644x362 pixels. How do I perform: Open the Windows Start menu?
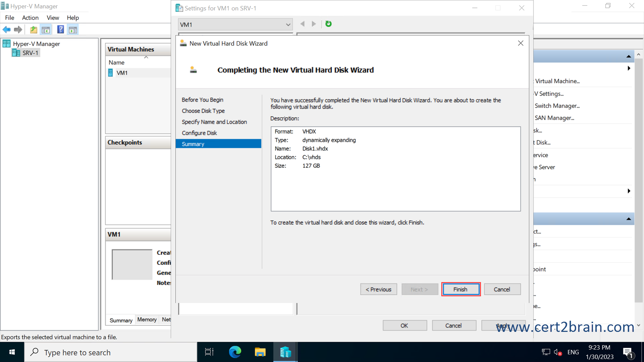[12, 352]
